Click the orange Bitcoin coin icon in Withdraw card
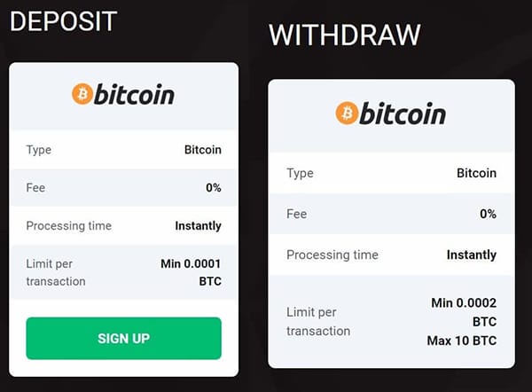Image resolution: width=532 pixels, height=392 pixels. (x=346, y=113)
